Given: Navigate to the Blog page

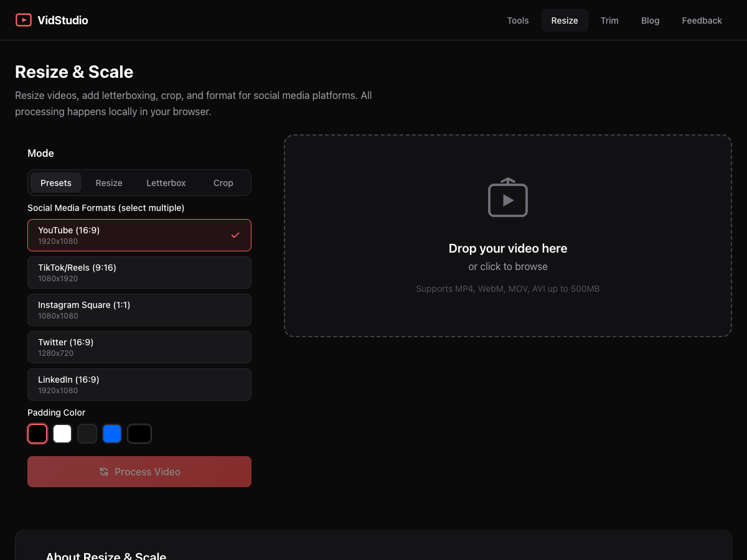Looking at the screenshot, I should click(650, 20).
